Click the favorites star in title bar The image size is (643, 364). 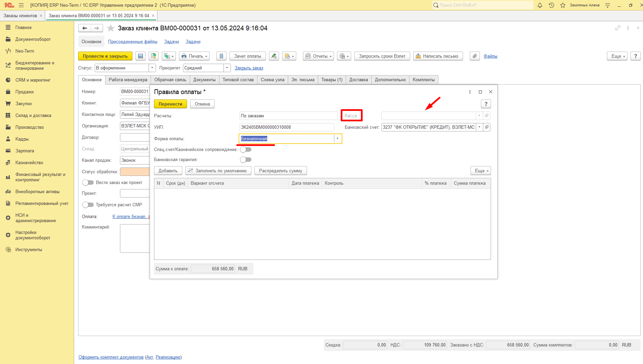pos(563,5)
